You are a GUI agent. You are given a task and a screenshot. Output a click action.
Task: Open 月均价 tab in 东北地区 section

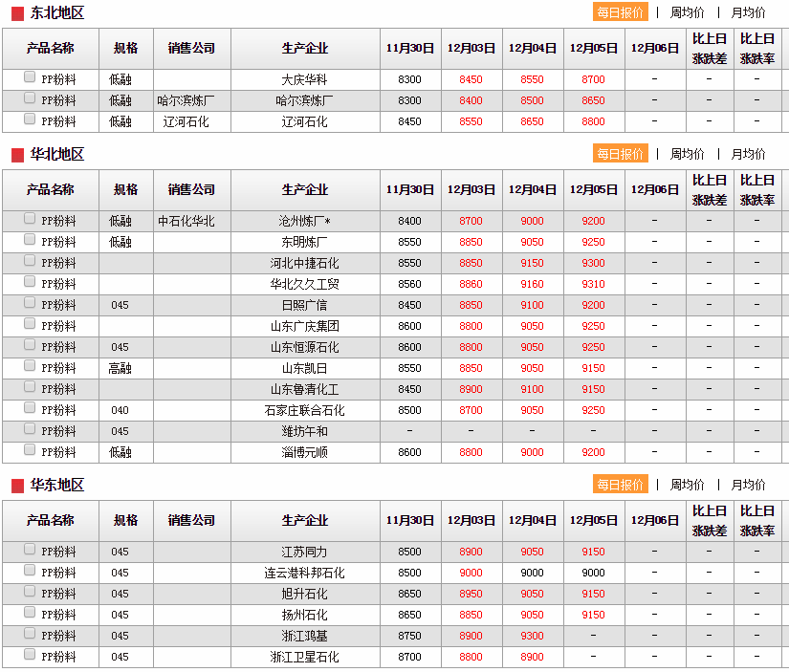click(x=748, y=12)
